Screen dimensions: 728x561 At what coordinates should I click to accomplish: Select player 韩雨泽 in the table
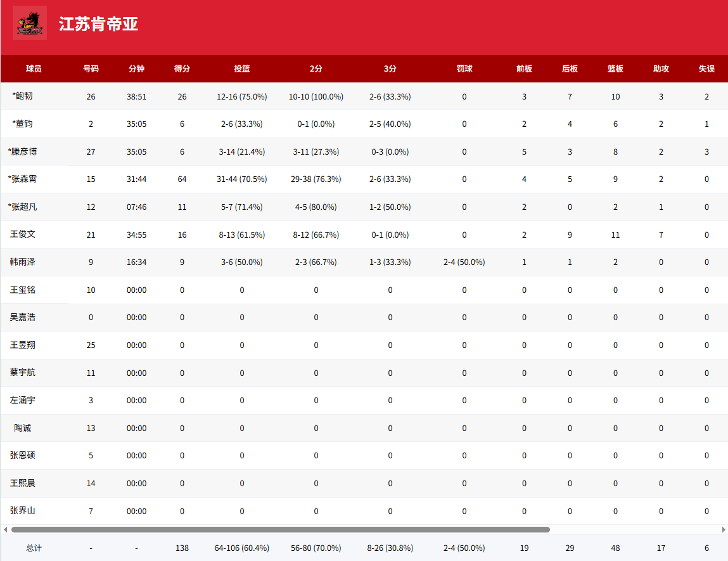coord(23,262)
